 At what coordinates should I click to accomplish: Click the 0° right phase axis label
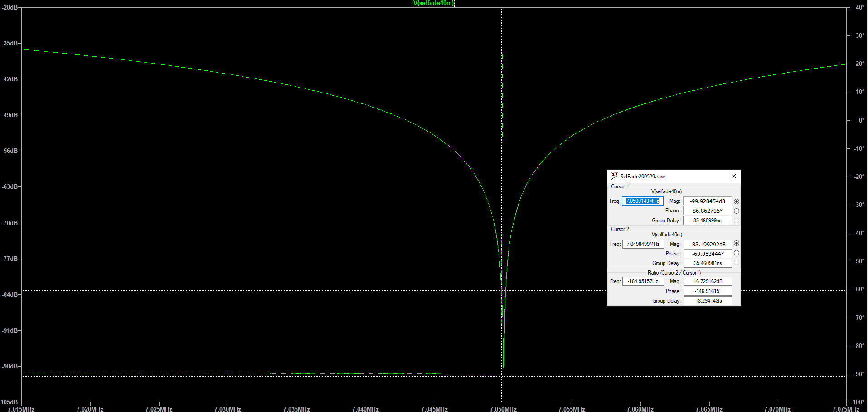point(861,120)
